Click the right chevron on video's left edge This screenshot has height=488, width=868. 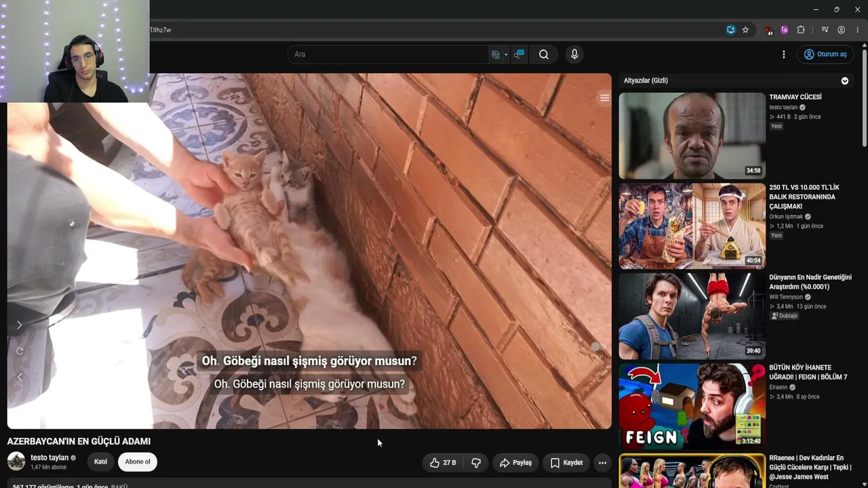(20, 325)
